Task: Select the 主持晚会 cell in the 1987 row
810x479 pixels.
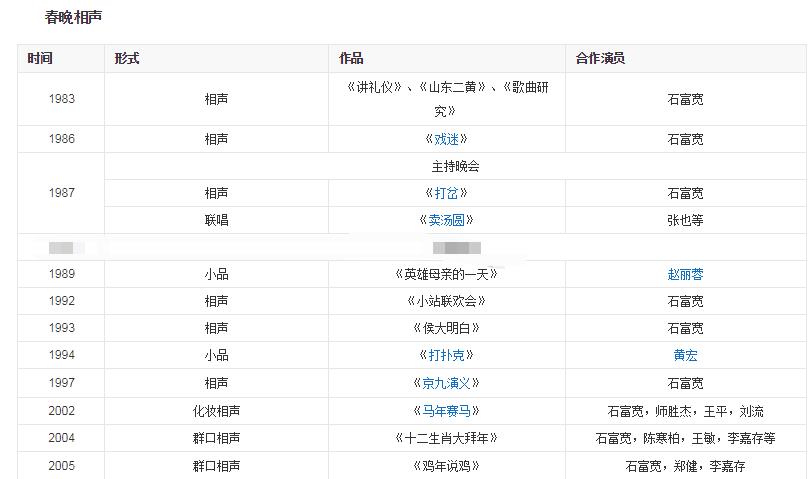Action: 455,166
